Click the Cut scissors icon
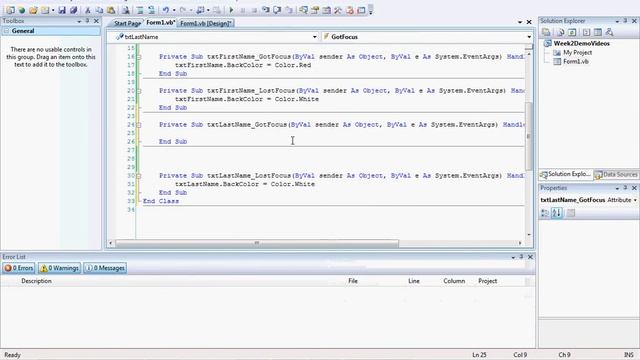This screenshot has width=640, height=360. click(87, 10)
